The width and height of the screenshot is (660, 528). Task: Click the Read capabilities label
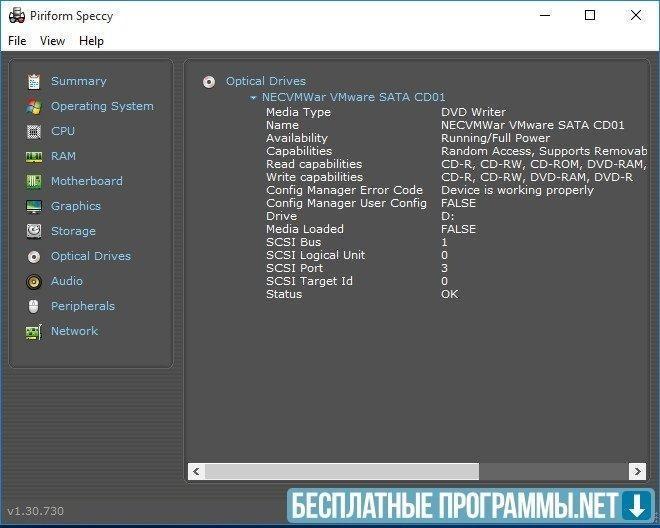point(314,164)
